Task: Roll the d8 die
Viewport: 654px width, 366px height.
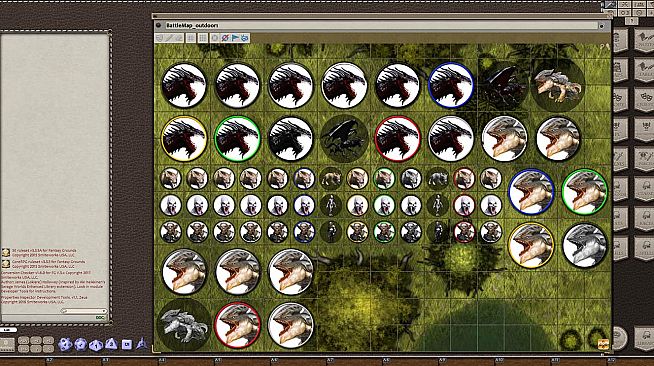Action: click(x=111, y=344)
